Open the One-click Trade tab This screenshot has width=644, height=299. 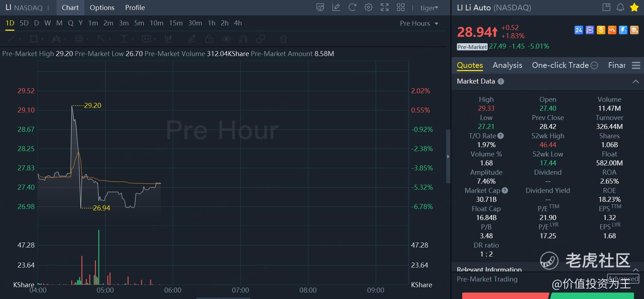[x=560, y=65]
